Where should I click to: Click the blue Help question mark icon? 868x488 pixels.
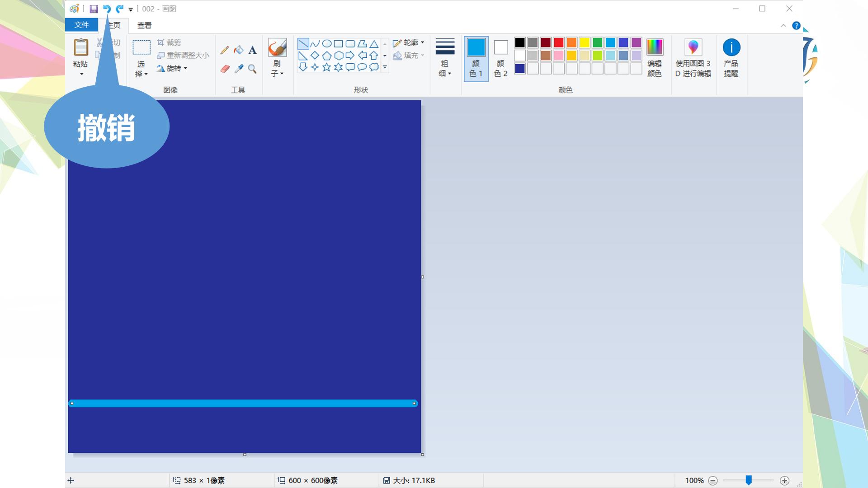point(797,26)
